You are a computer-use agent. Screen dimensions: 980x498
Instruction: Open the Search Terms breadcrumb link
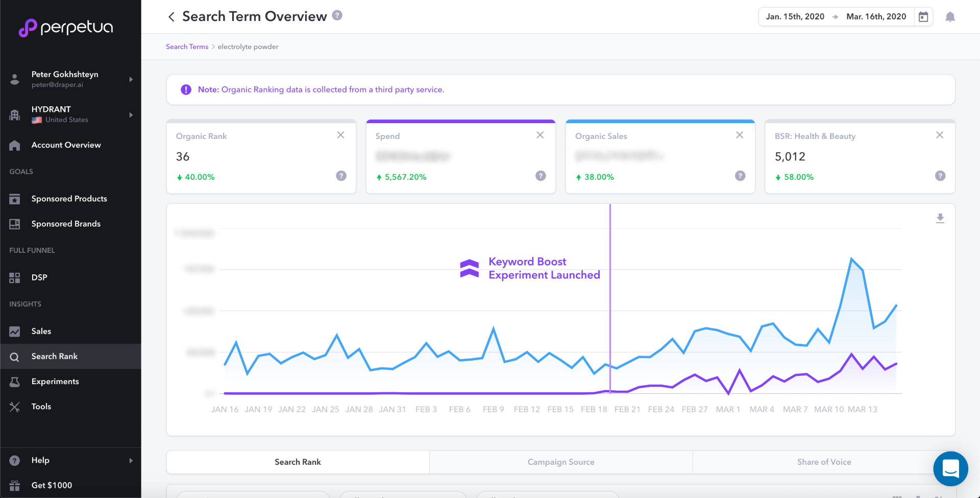(x=187, y=46)
